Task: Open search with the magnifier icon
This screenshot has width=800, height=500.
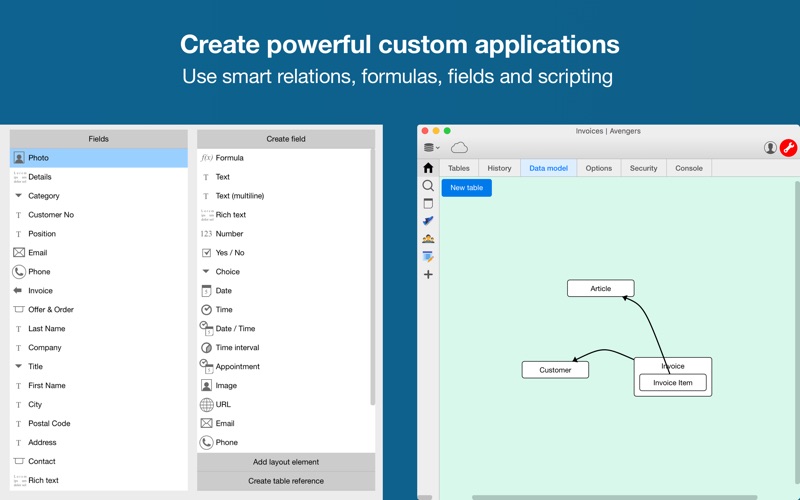Action: point(428,186)
